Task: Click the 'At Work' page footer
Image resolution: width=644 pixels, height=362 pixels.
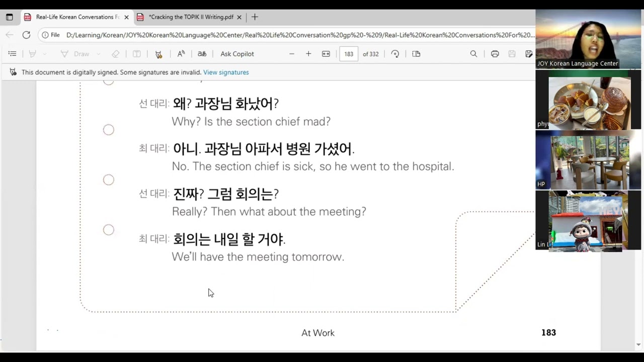Action: tap(318, 333)
